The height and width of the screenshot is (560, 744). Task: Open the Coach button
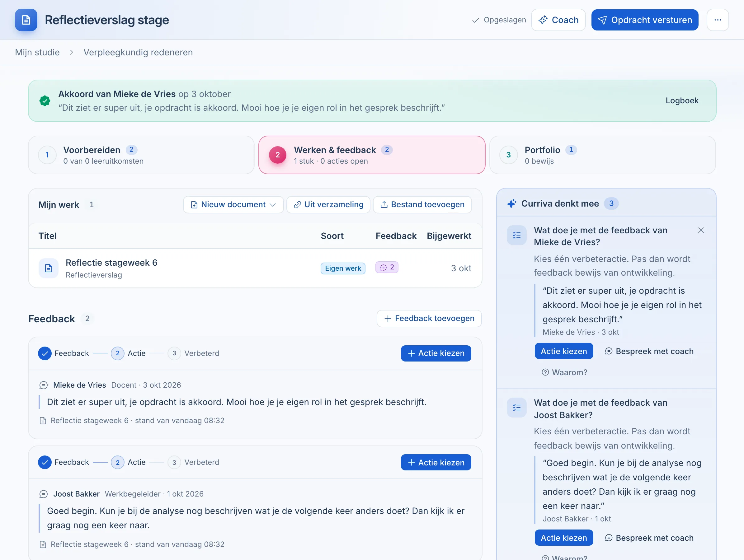(x=558, y=20)
